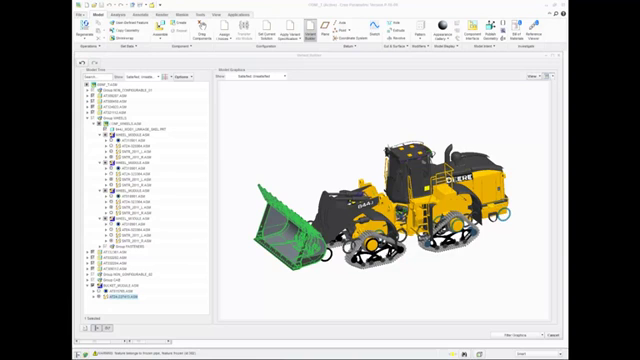Screen dimensions: 640x360
Task: Select the Hole tool
Action: point(393,23)
